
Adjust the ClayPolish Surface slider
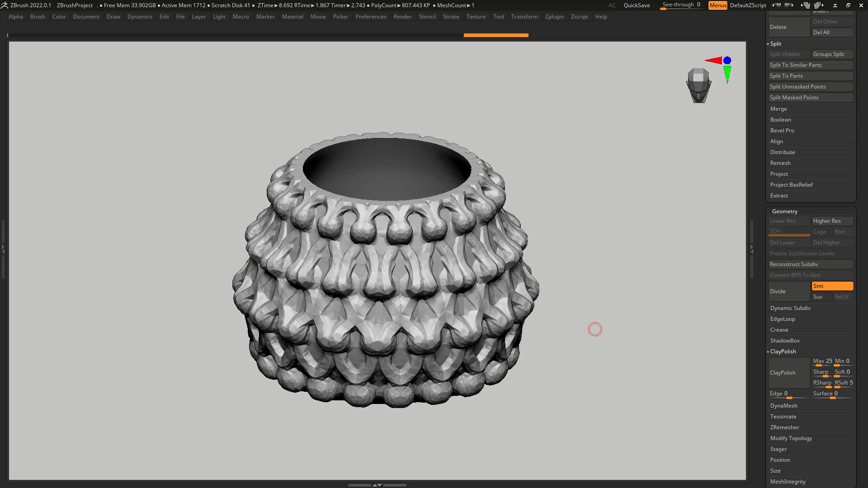pyautogui.click(x=832, y=394)
